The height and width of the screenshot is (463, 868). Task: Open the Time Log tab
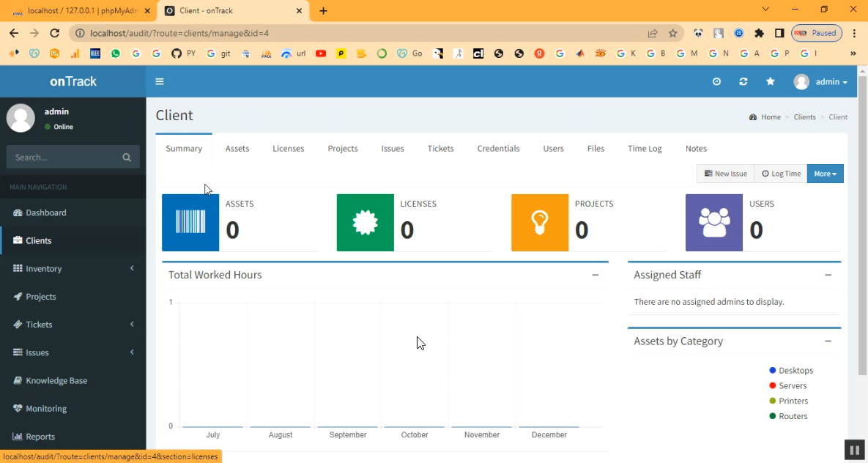click(x=645, y=148)
